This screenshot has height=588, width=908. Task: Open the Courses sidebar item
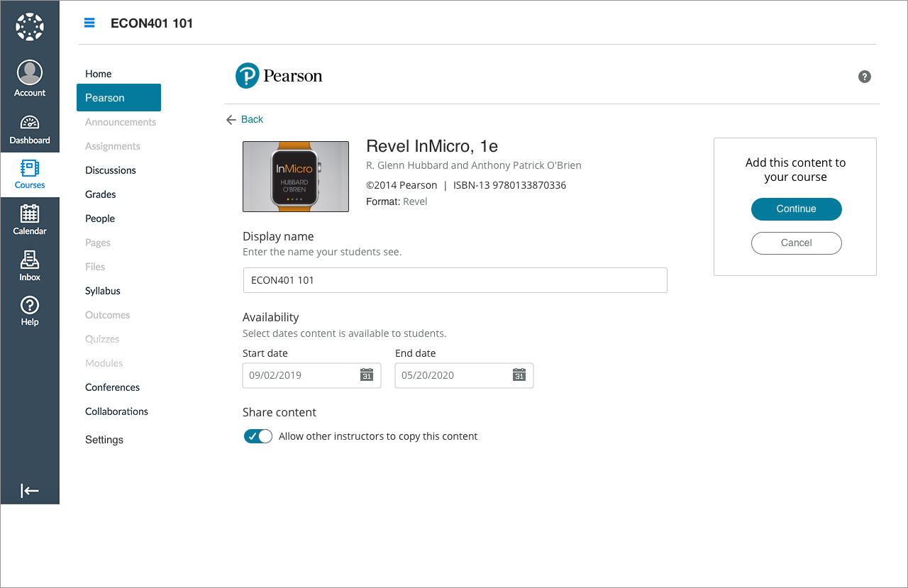(x=30, y=174)
